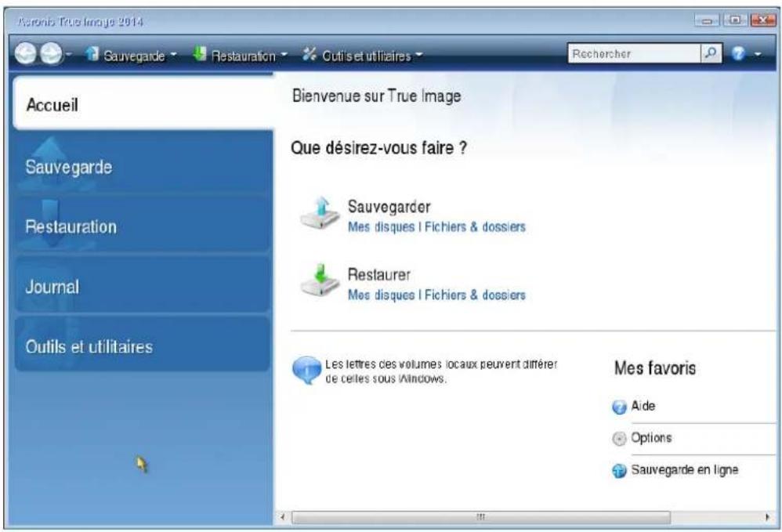Viewport: 782px width, 532px height.
Task: Click the info speech bubble icon
Action: point(306,370)
